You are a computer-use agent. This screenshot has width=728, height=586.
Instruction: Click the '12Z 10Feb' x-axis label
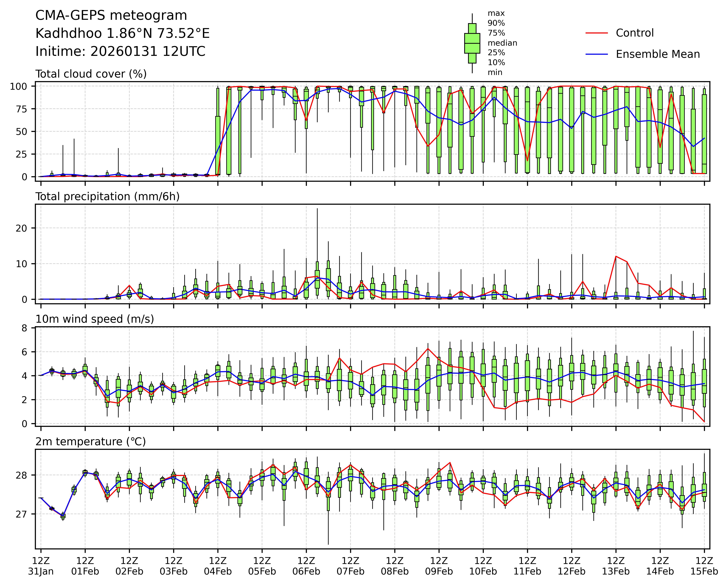(x=483, y=566)
